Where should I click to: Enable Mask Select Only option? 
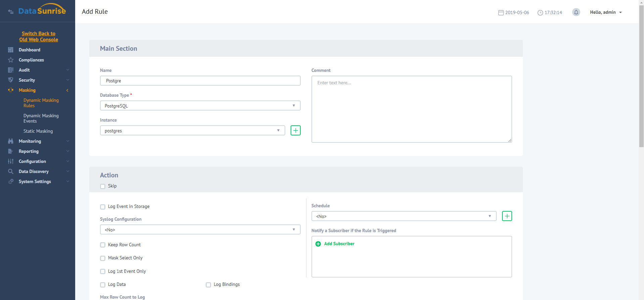(x=103, y=258)
